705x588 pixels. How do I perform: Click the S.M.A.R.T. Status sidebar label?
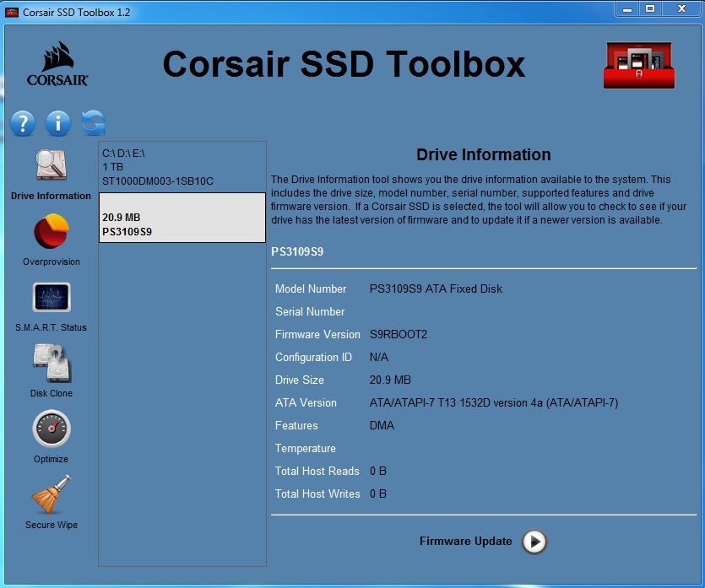coord(51,327)
